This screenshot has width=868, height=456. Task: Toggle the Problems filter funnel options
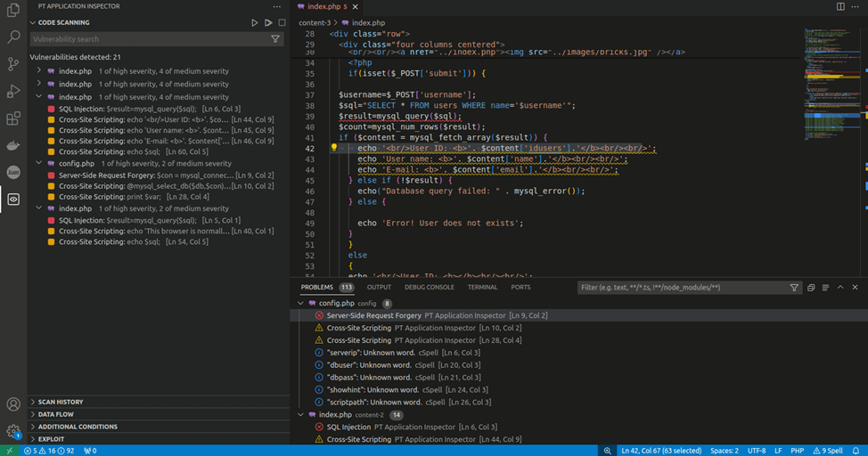click(794, 288)
